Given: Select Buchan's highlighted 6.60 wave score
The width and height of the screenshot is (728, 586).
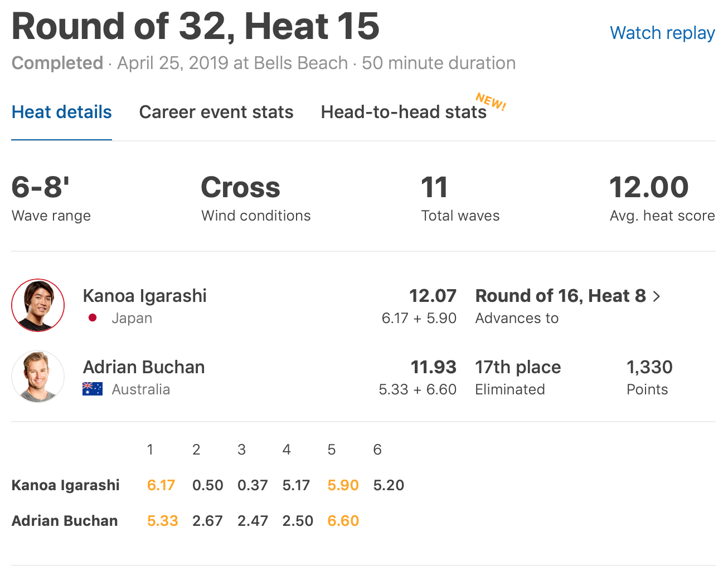Looking at the screenshot, I should tap(343, 521).
